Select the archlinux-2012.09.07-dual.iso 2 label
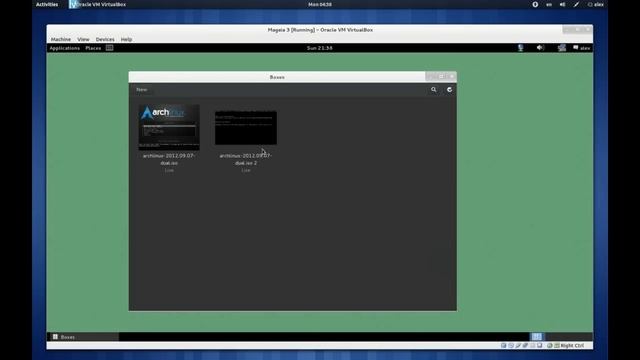The image size is (640, 360). click(x=246, y=159)
